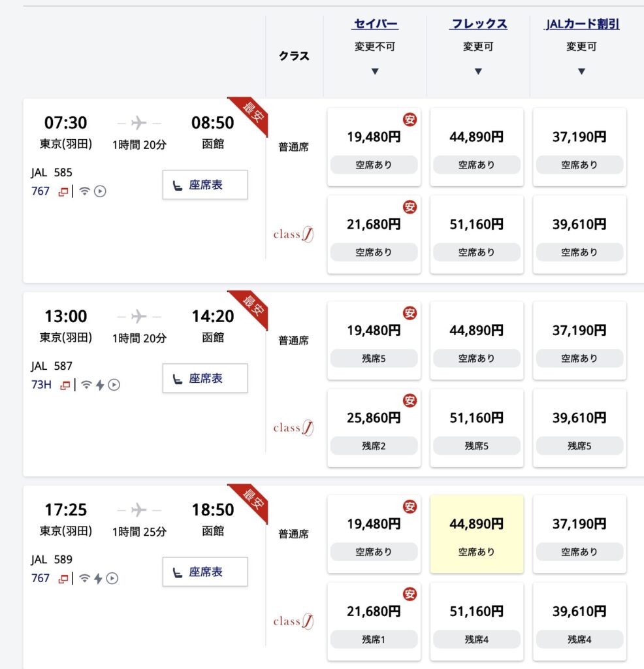Click the Wi-Fi icon for JAL 585
Viewport: 644px width, 669px height.
(84, 191)
